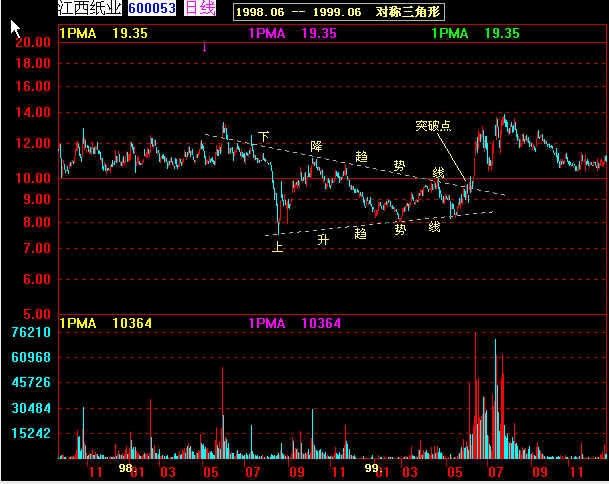The height and width of the screenshot is (484, 609).
Task: Click the small magenta arrow marker below the header
Action: [x=204, y=47]
